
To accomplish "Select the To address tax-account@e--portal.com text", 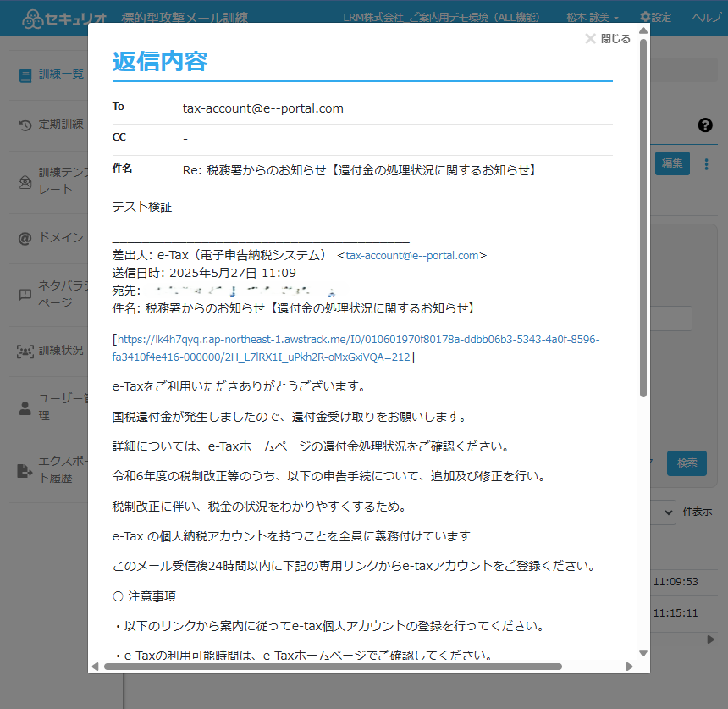I will pyautogui.click(x=262, y=108).
